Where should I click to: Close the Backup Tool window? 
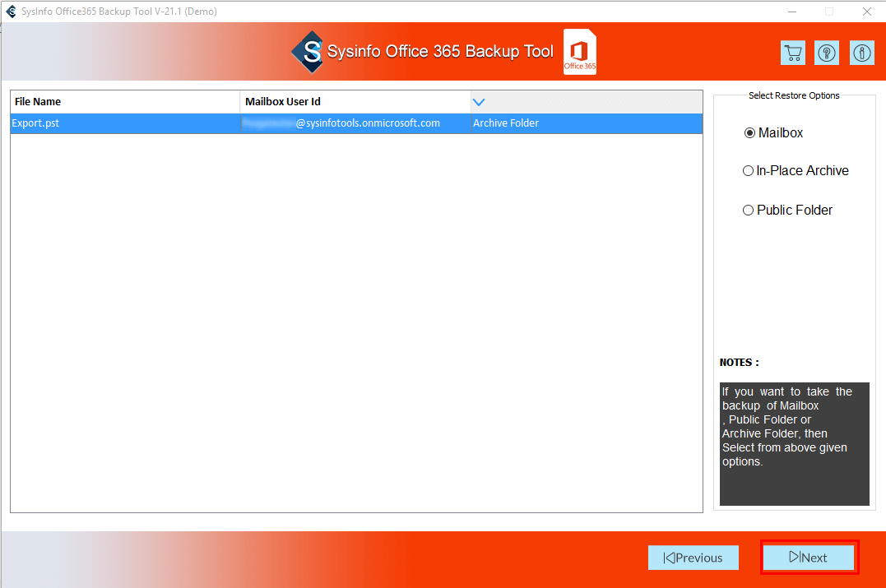867,12
